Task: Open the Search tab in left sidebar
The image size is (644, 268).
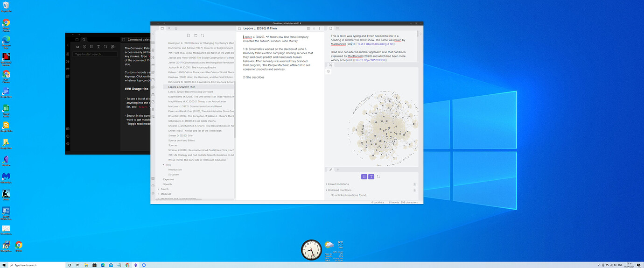Action: [x=169, y=28]
